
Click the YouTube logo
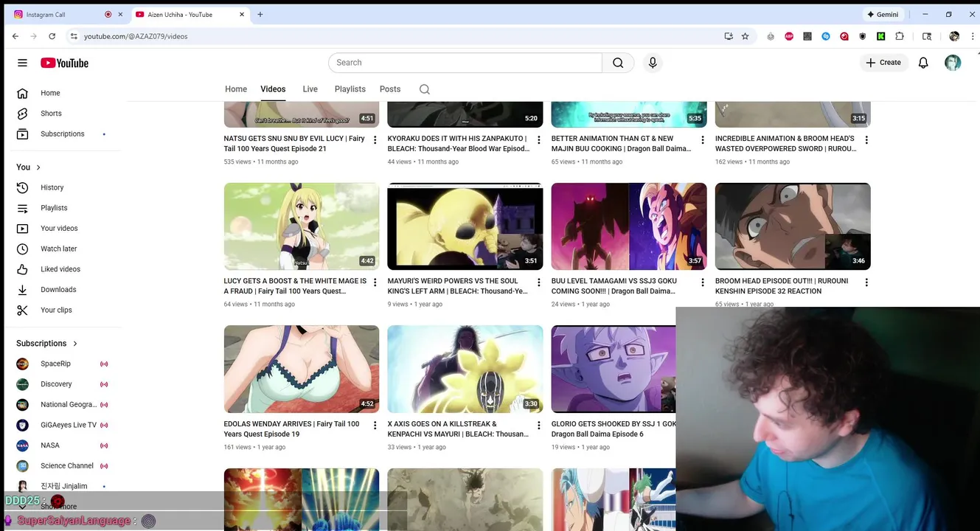[64, 63]
